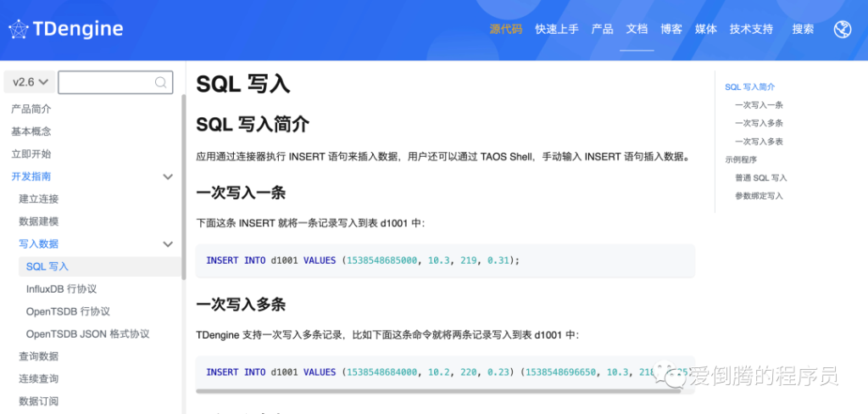This screenshot has width=868, height=414.
Task: Click the TDengine logo
Action: pos(66,30)
